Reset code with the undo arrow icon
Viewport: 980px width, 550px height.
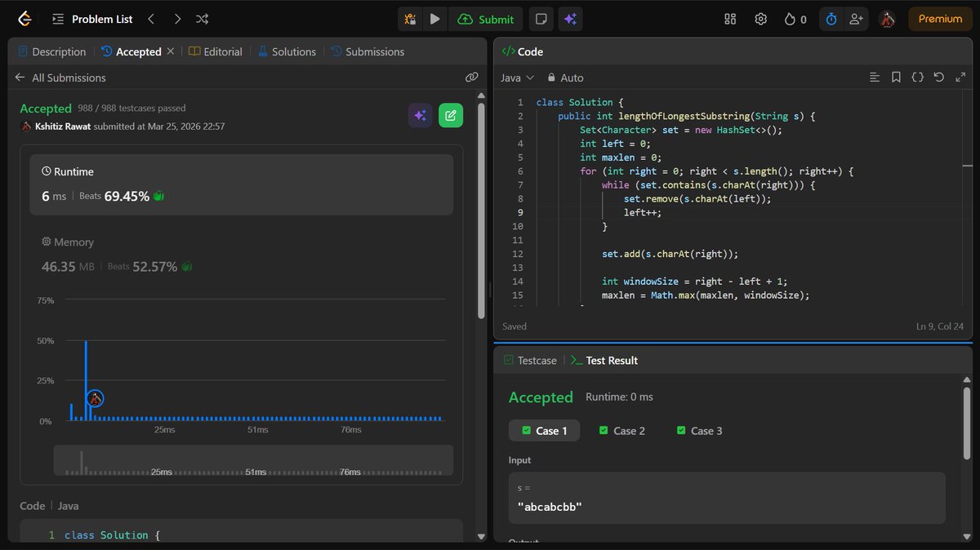[x=938, y=78]
